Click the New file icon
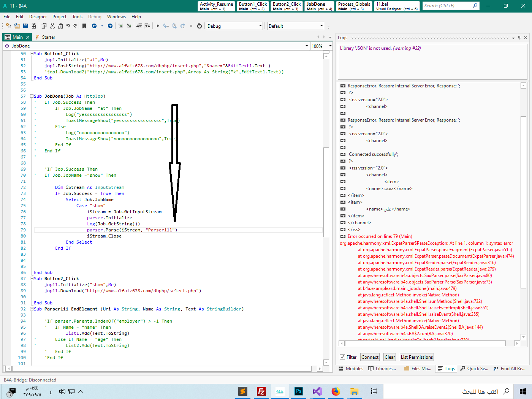532x399 pixels. 9,26
